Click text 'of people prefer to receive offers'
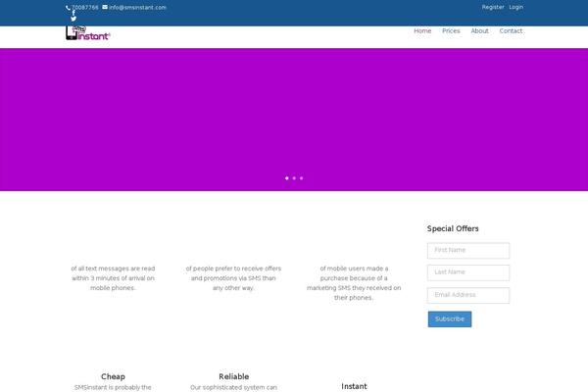The height and width of the screenshot is (392, 588). [233, 269]
